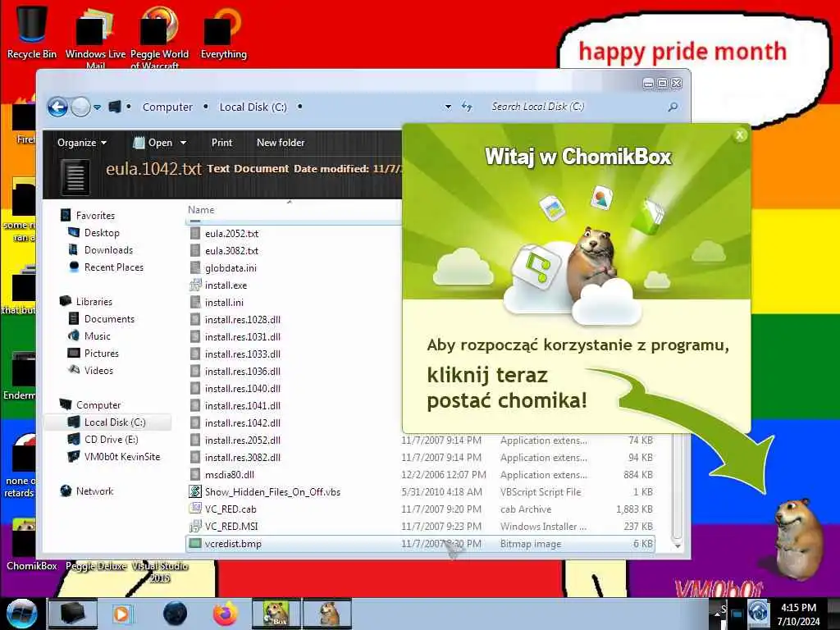Click the Back arrow in Explorer
This screenshot has height=630, width=840.
(57, 107)
